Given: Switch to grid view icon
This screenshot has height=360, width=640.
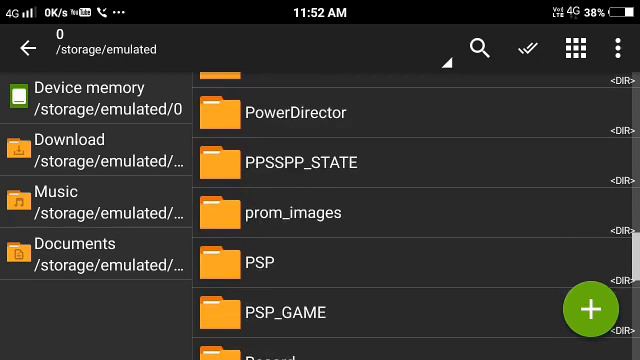Looking at the screenshot, I should point(576,48).
